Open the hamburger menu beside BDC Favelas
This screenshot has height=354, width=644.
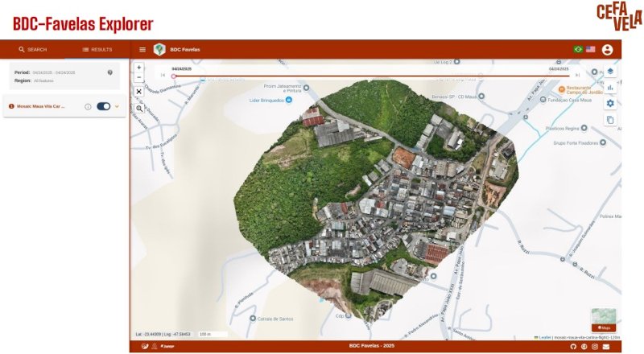(x=142, y=50)
